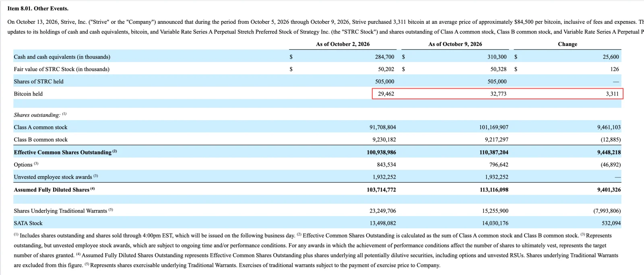Click the bold value 100,938,986
The width and height of the screenshot is (644, 275).
pos(381,152)
